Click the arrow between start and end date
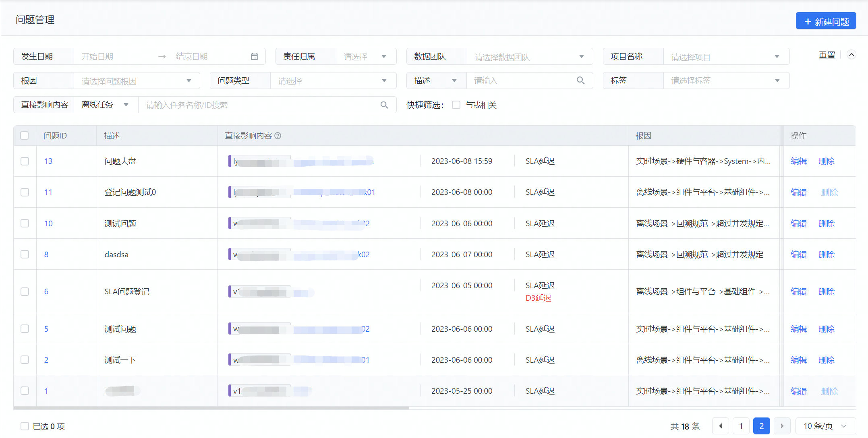This screenshot has width=868, height=438. coord(162,57)
